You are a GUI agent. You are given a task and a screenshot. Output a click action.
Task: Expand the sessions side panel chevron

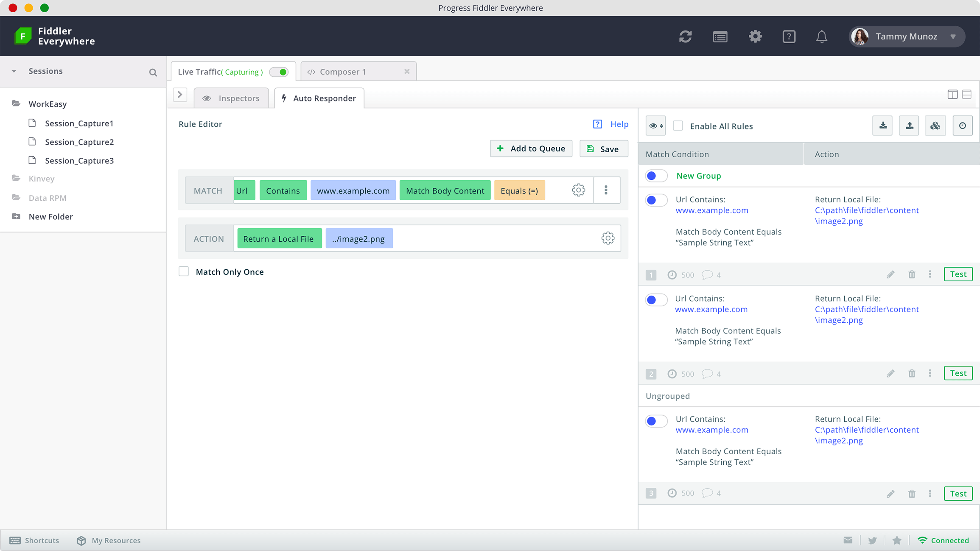180,95
